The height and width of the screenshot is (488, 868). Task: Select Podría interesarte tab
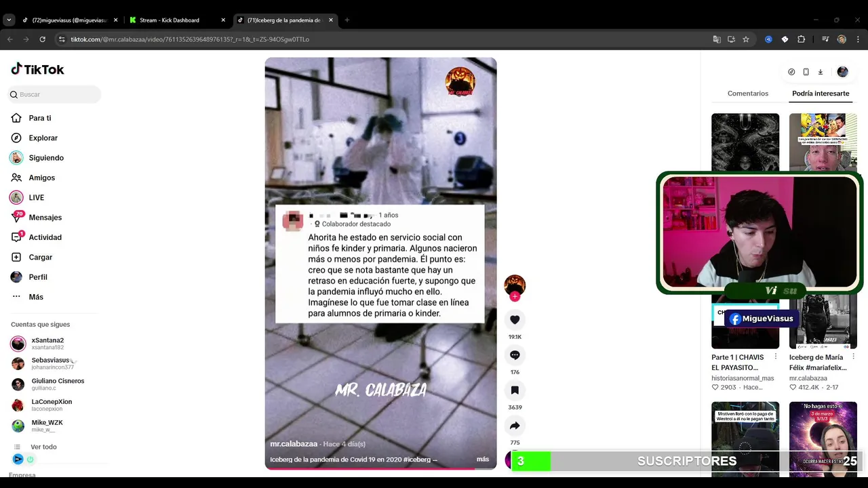(x=821, y=94)
